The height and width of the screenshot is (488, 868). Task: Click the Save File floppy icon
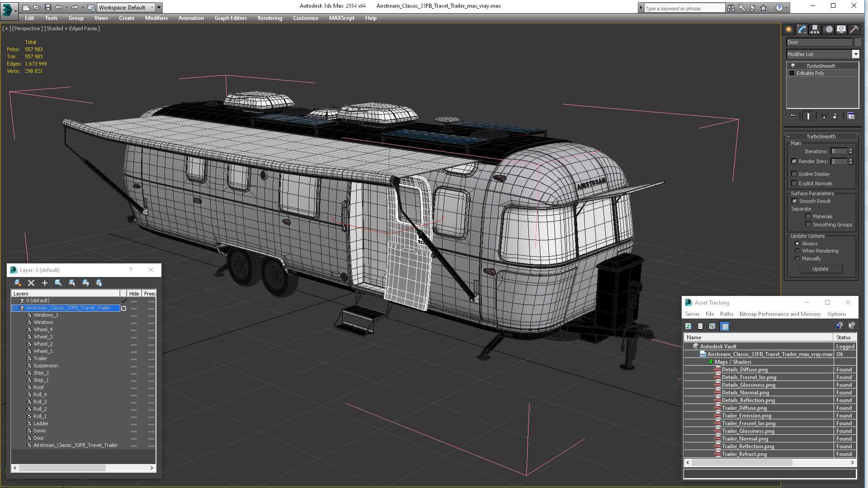point(47,7)
